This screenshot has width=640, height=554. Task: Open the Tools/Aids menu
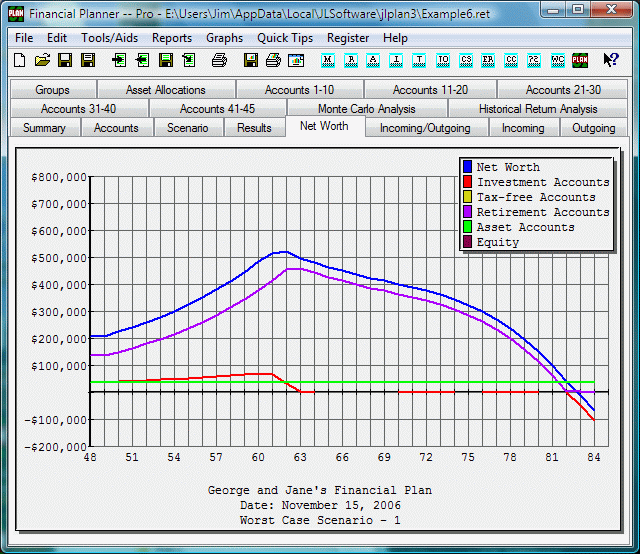(110, 38)
